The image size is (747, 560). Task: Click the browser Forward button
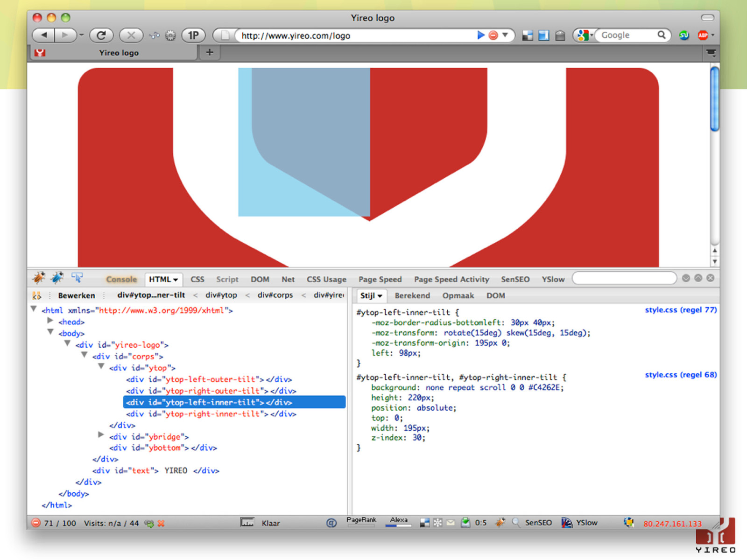[65, 35]
